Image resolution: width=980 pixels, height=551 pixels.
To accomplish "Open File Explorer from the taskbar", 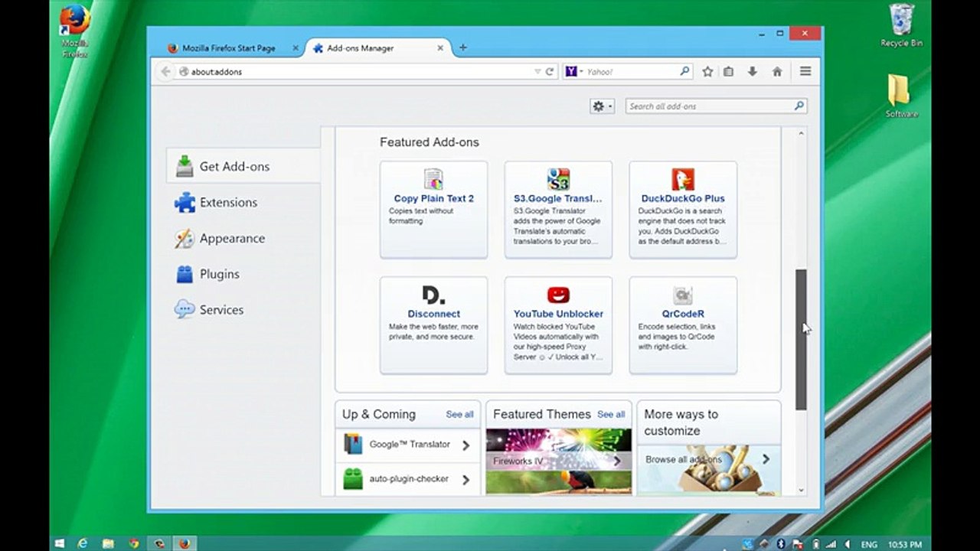I will [108, 543].
